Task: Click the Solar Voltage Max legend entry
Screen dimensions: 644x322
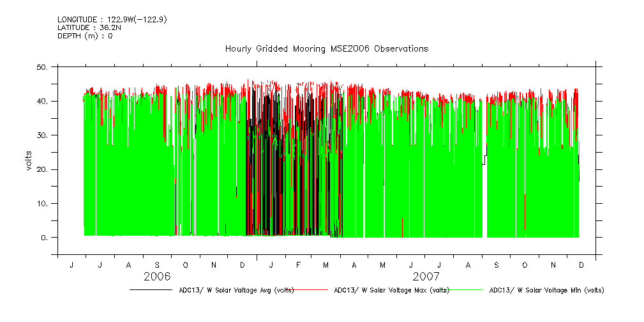Action: pyautogui.click(x=391, y=290)
